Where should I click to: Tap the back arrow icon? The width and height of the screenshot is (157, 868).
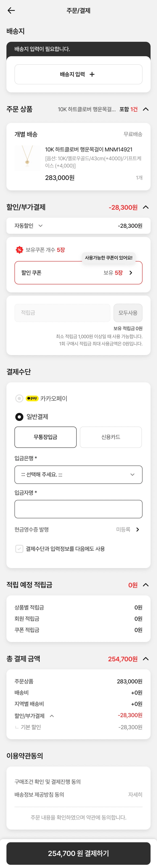coord(11,10)
